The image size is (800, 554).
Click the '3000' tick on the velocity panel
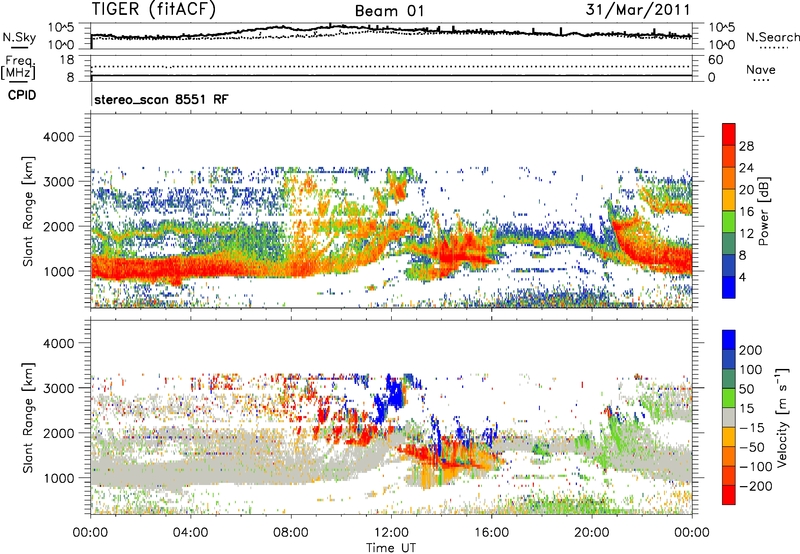click(58, 388)
